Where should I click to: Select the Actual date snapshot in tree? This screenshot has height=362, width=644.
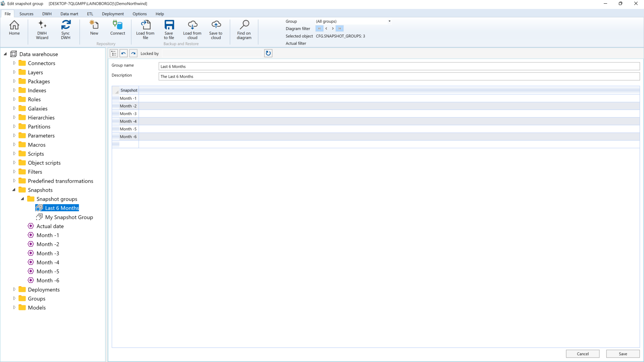[50, 226]
